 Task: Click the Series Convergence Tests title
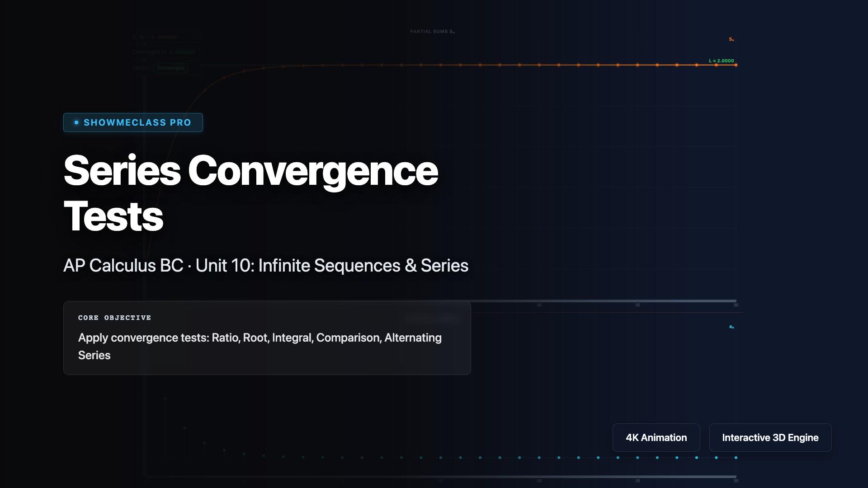pyautogui.click(x=251, y=193)
